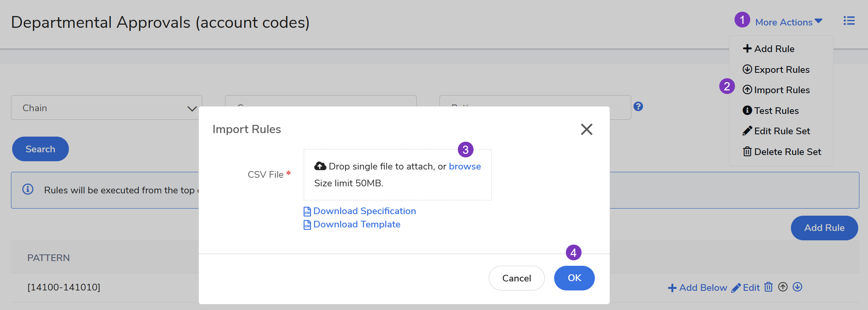Click the trash icon in the rule row

click(769, 287)
